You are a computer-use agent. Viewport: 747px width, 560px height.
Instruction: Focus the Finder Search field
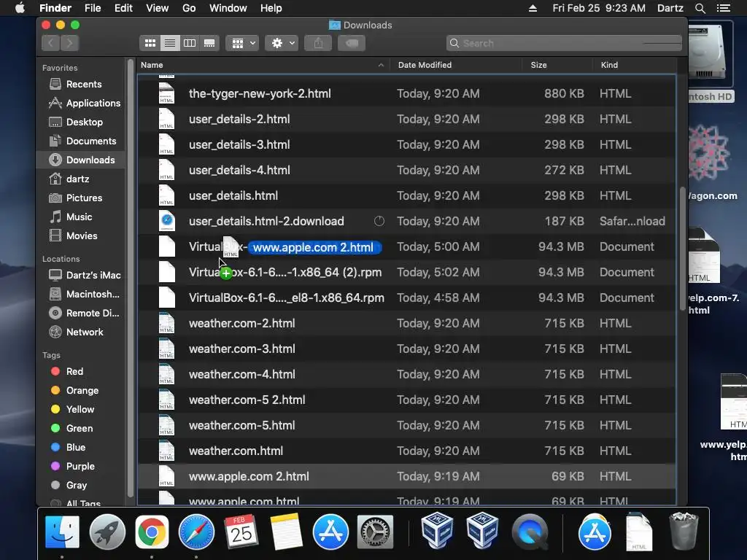click(x=564, y=43)
